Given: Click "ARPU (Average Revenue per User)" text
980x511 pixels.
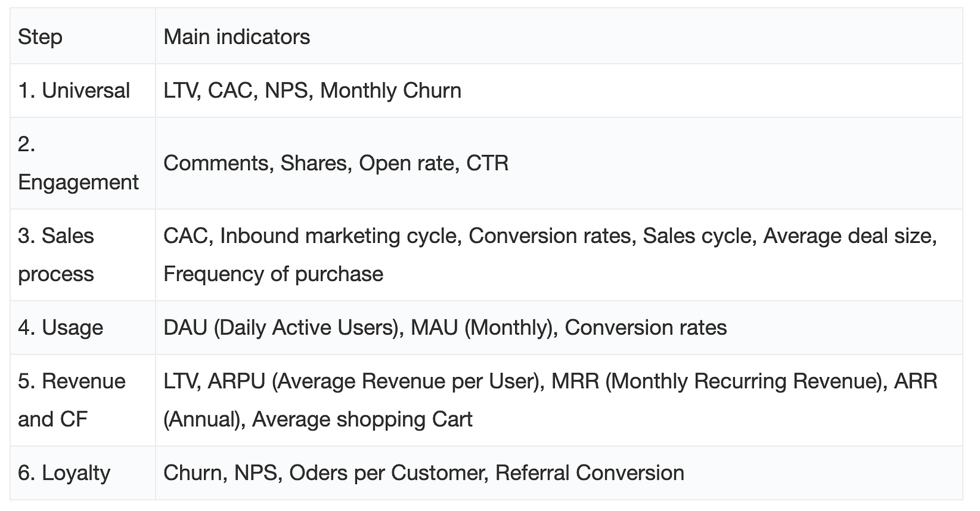Looking at the screenshot, I should pyautogui.click(x=376, y=382).
